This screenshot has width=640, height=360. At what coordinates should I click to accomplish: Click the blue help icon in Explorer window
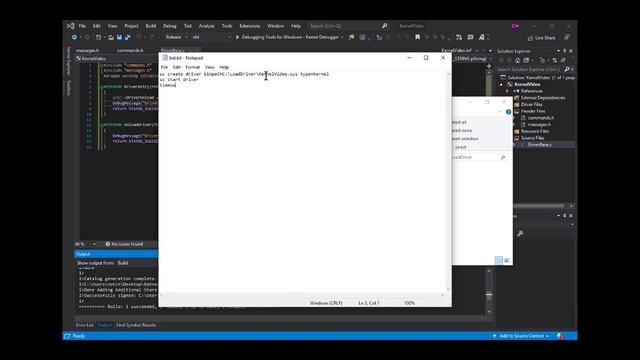point(508,112)
